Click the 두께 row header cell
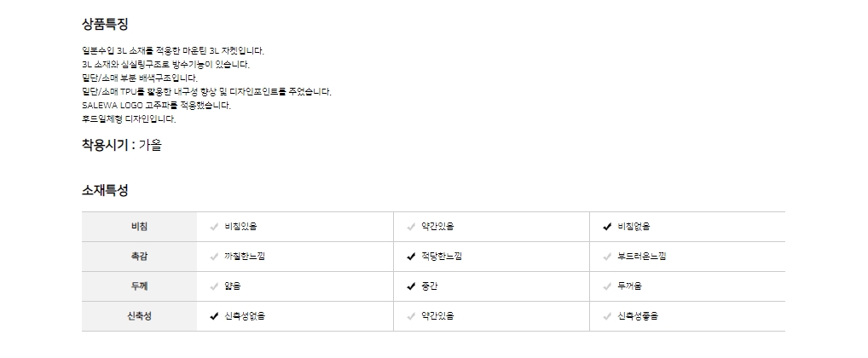 point(139,286)
